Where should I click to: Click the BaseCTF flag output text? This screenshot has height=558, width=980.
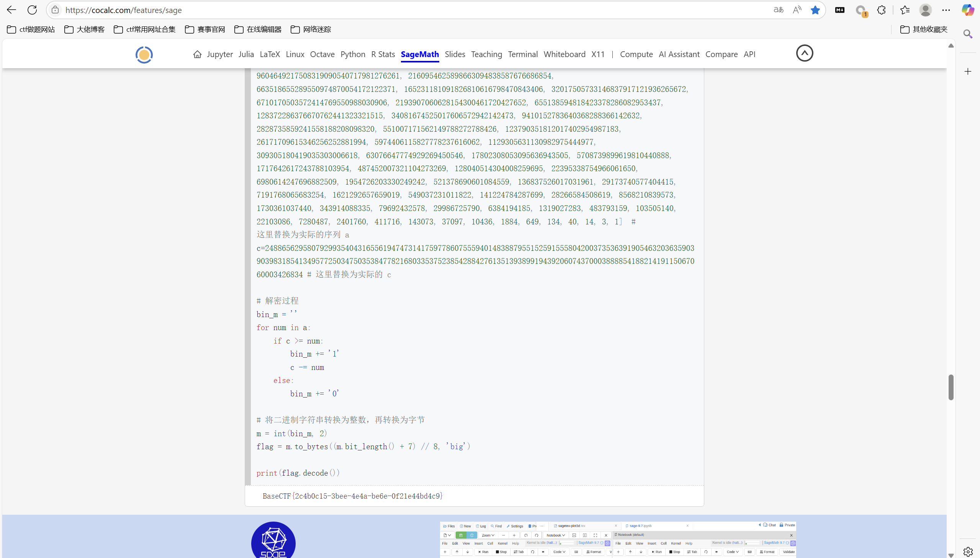pyautogui.click(x=352, y=496)
